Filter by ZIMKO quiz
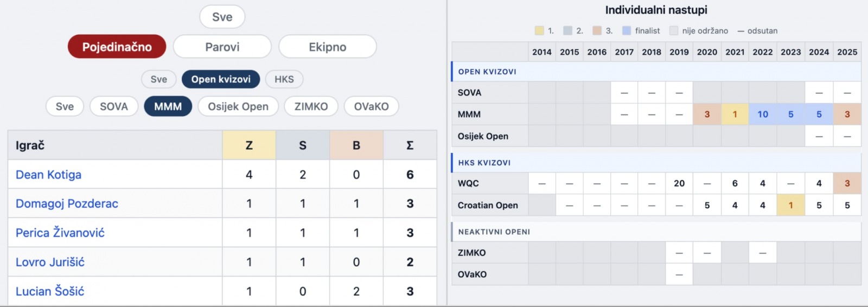The width and height of the screenshot is (868, 307). tap(311, 106)
